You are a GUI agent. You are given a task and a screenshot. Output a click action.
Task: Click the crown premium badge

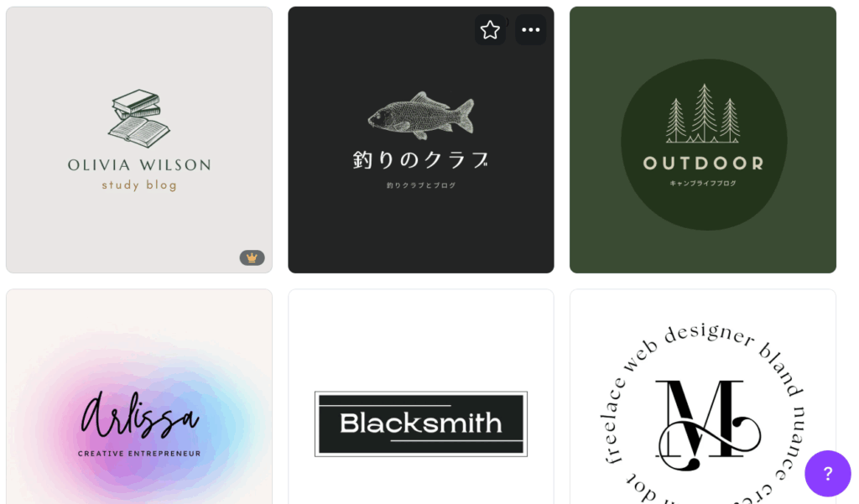pos(252,257)
